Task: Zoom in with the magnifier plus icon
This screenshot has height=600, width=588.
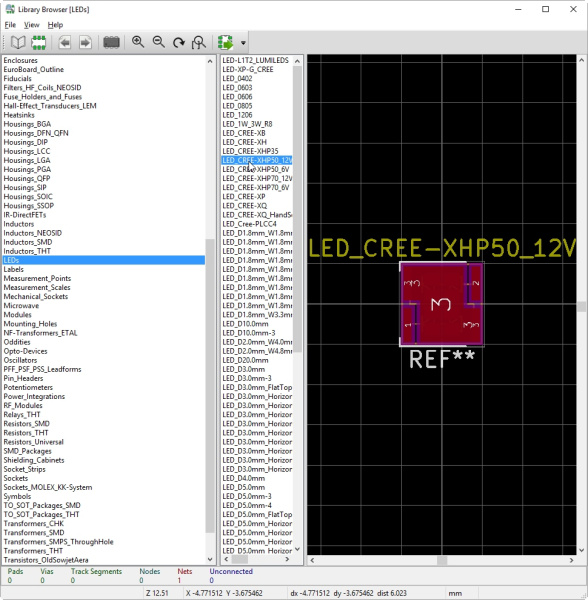Action: tap(138, 42)
